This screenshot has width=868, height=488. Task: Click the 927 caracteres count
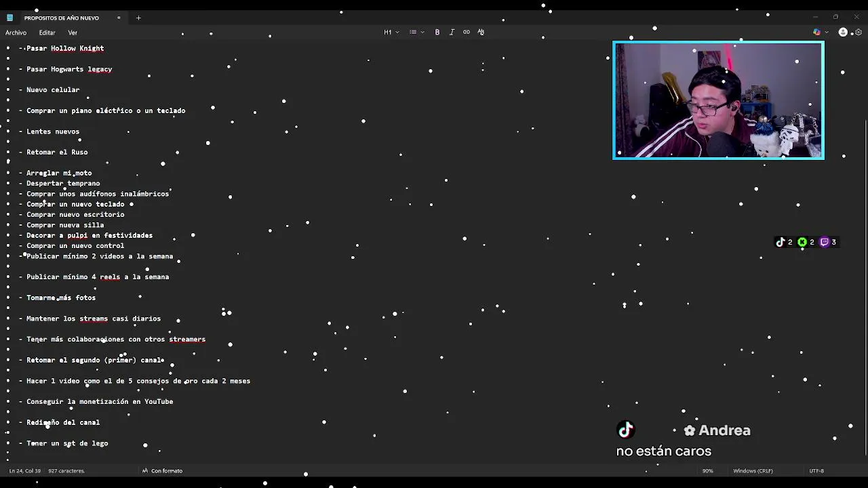(x=66, y=470)
